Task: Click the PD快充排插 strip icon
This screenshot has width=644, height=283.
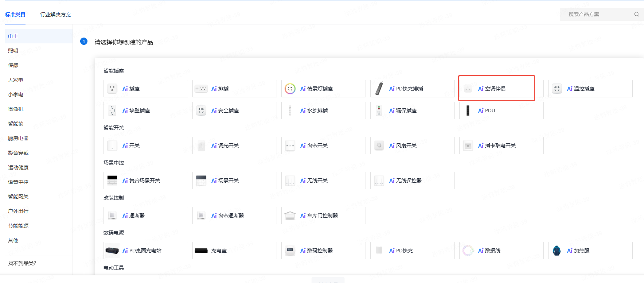Action: (x=379, y=89)
